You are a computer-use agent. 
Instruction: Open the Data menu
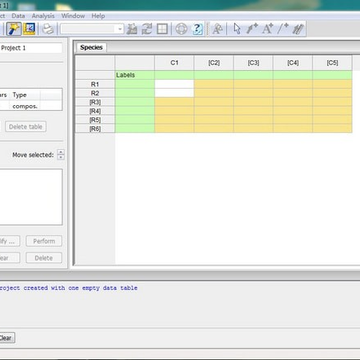point(18,16)
